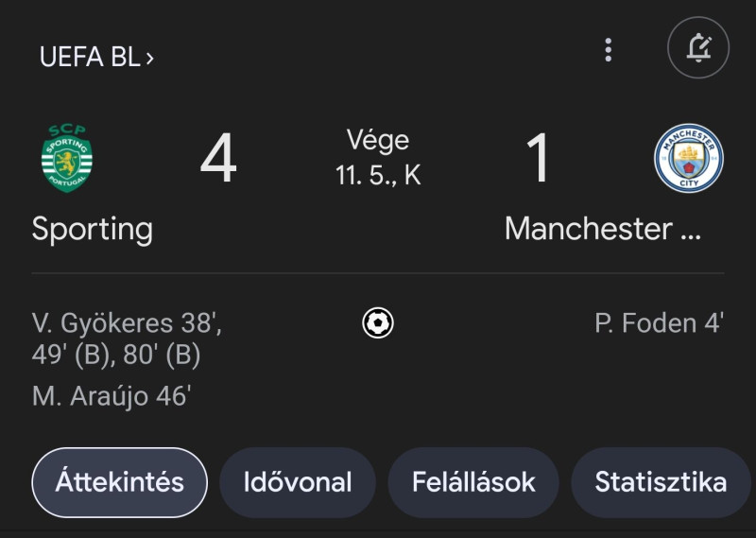The image size is (756, 538).
Task: Click the Manchester team name
Action: point(602,229)
